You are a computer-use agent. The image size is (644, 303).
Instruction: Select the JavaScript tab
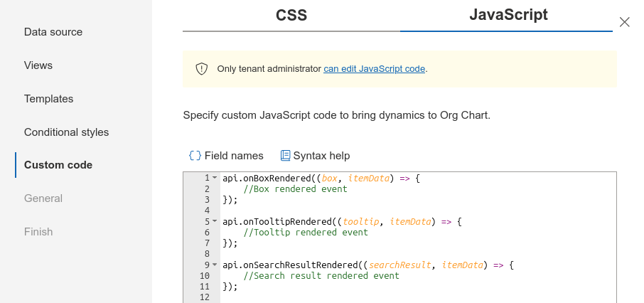[x=508, y=15]
